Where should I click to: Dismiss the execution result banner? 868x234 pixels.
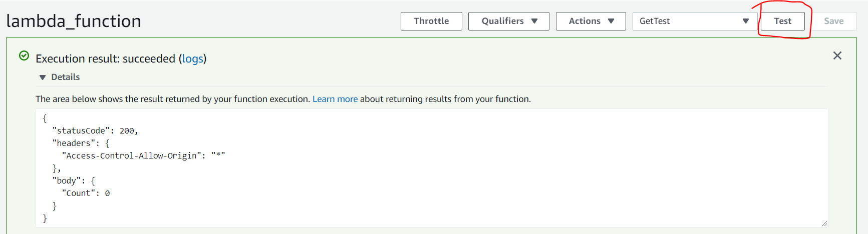tap(837, 55)
